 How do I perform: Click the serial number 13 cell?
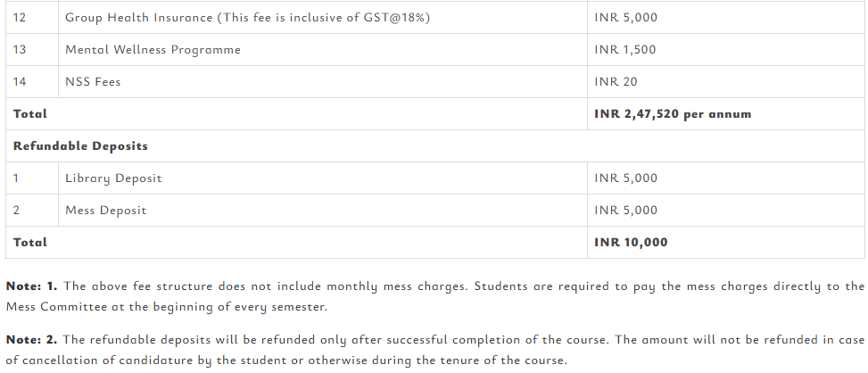[21, 50]
